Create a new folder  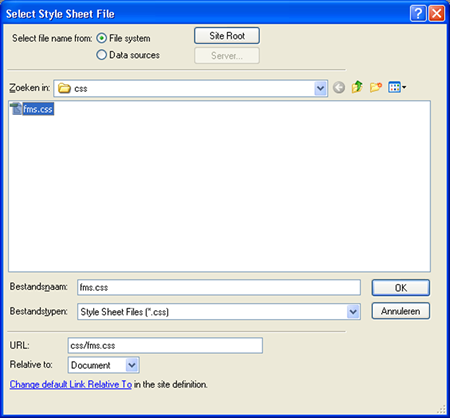[376, 87]
